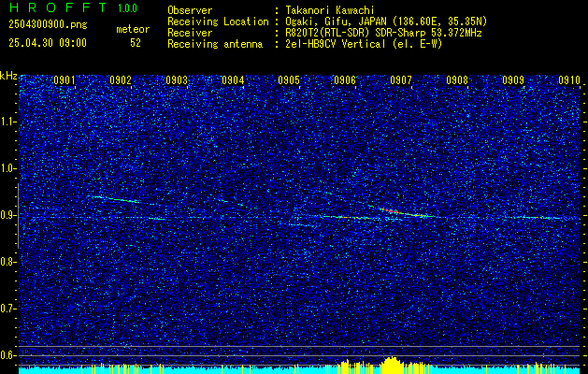
Task: Click the 0902 time marker
Action: tap(121, 80)
